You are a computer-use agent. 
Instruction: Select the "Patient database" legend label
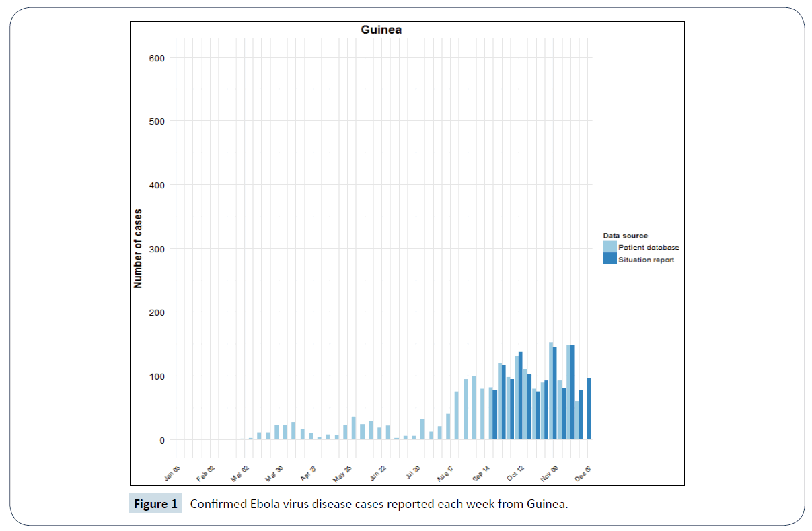tap(649, 248)
